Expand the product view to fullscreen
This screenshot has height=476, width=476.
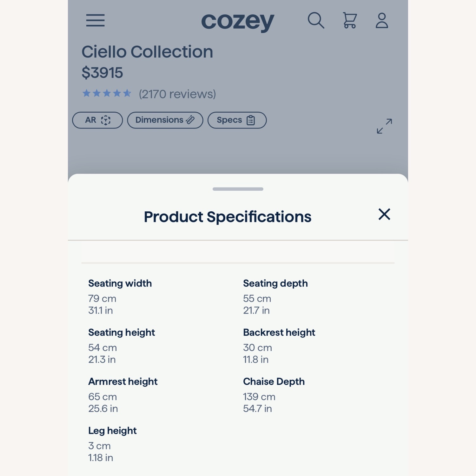384,126
